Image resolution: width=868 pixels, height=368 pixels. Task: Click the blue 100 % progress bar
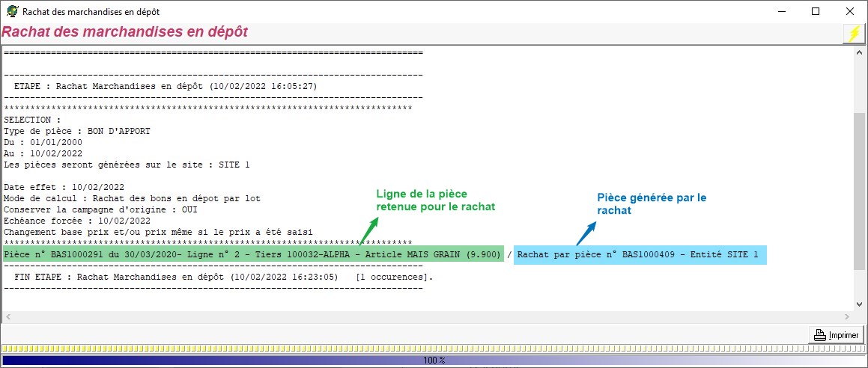[x=433, y=360]
